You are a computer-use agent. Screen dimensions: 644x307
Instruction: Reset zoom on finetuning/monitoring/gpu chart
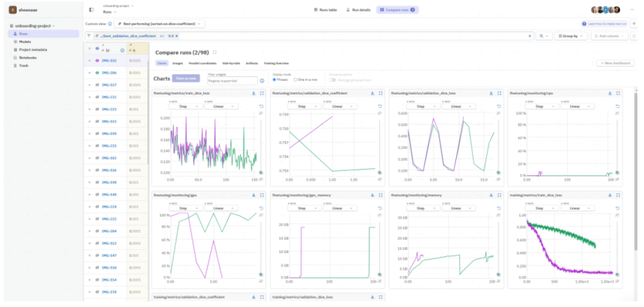[261, 209]
